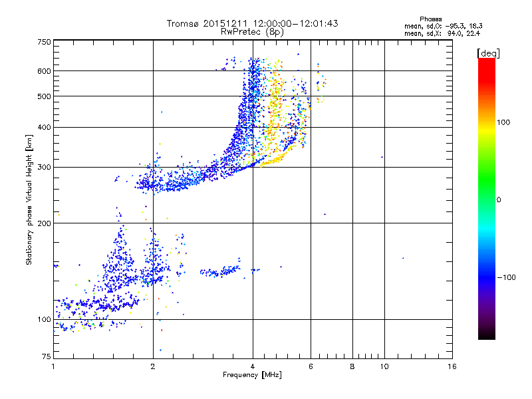Click the 'Phases' header text
This screenshot has width=532, height=399.
pyautogui.click(x=430, y=19)
